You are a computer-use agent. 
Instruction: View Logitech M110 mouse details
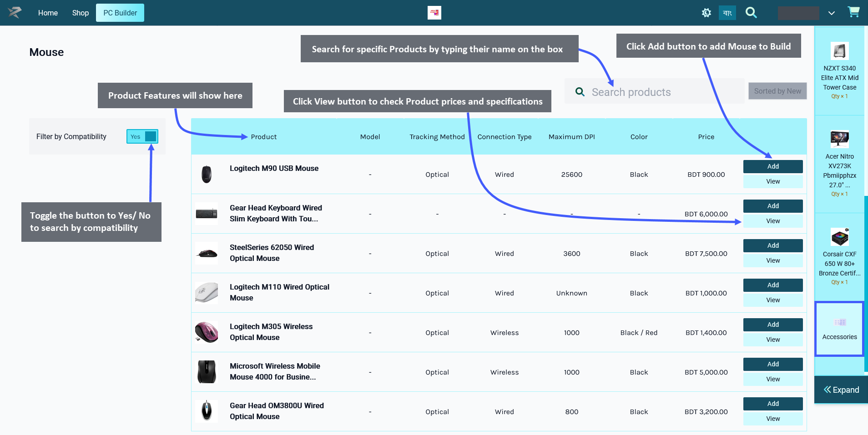click(x=773, y=300)
